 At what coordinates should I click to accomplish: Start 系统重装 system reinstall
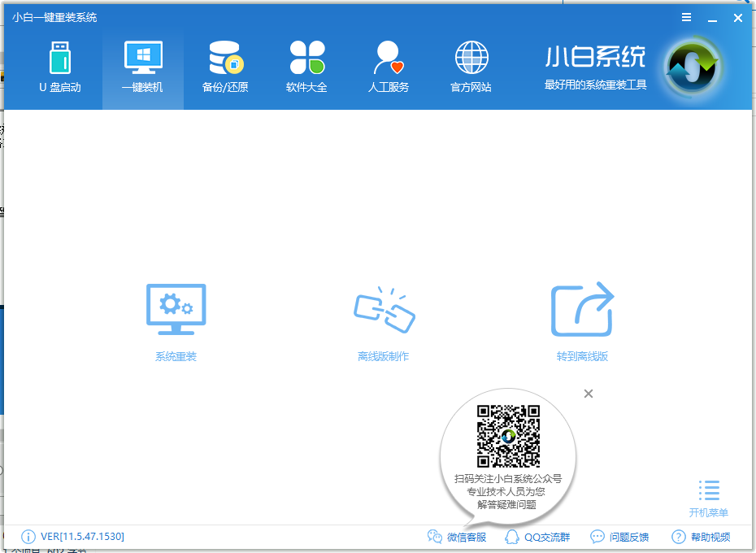176,320
